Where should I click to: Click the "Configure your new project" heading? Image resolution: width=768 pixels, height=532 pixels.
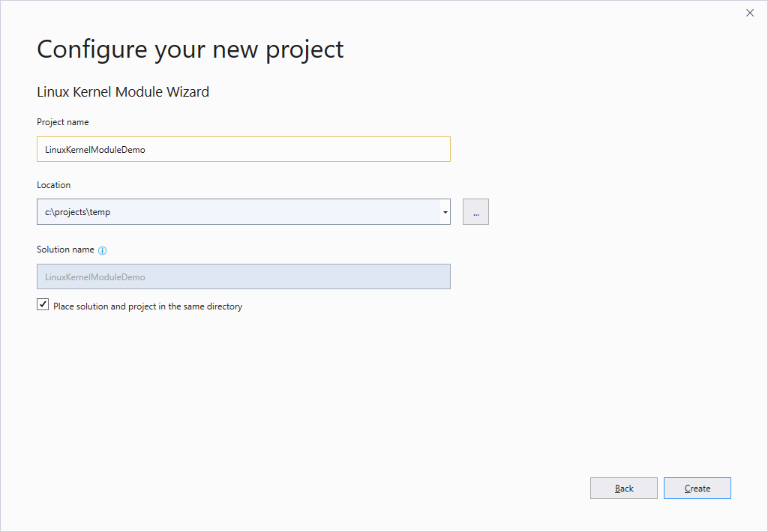tap(190, 49)
